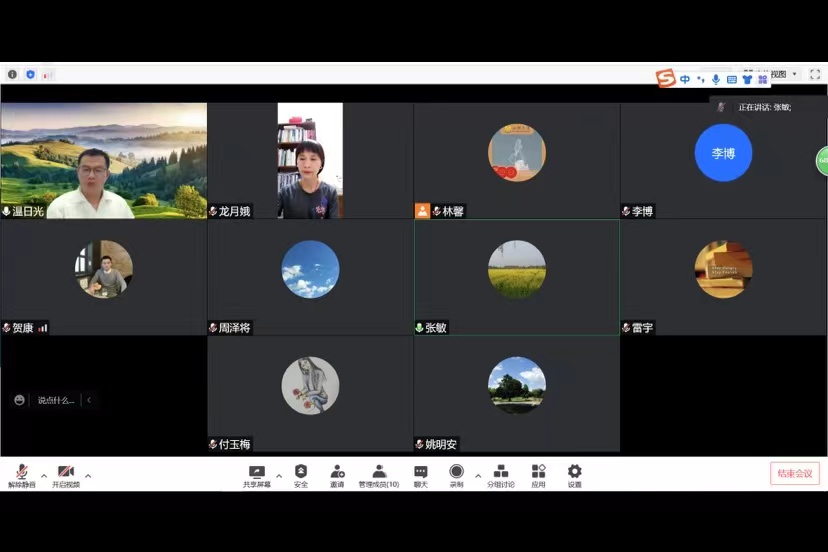Click the 共享屏幕 share screen icon

click(256, 474)
